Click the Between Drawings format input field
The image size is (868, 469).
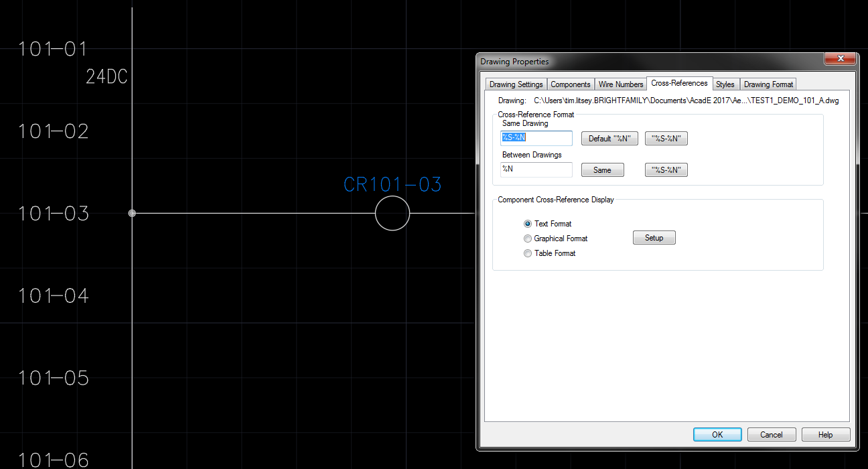tap(536, 170)
